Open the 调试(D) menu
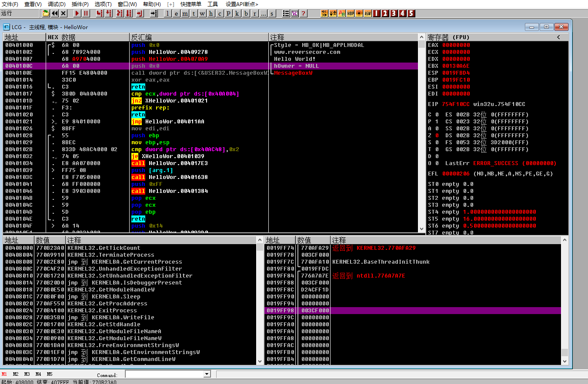 pos(57,4)
